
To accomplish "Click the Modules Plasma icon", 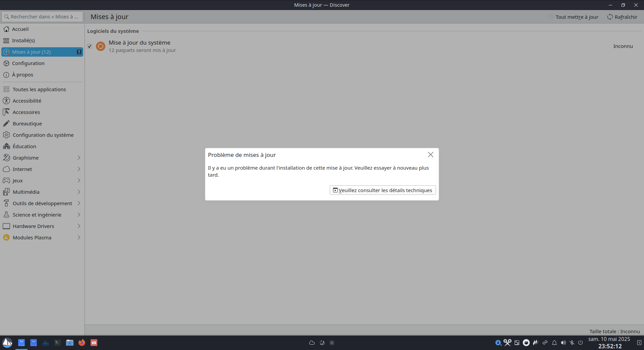I will [6, 238].
